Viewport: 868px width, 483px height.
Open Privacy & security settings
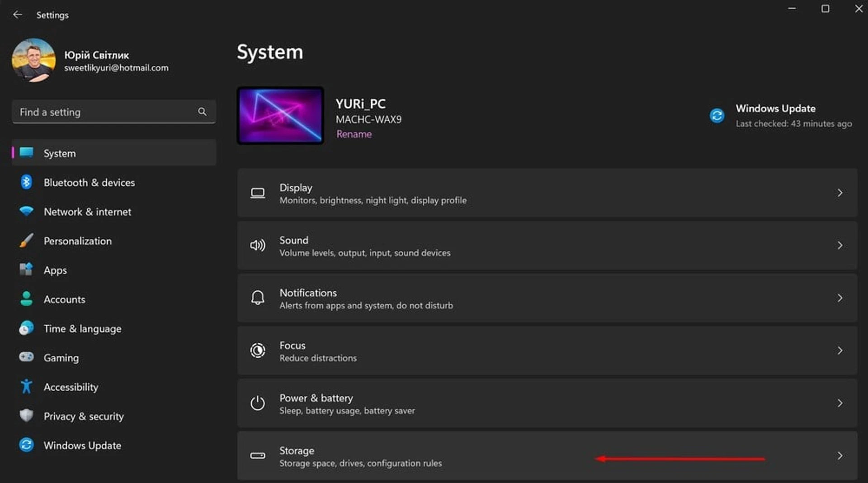114,416
